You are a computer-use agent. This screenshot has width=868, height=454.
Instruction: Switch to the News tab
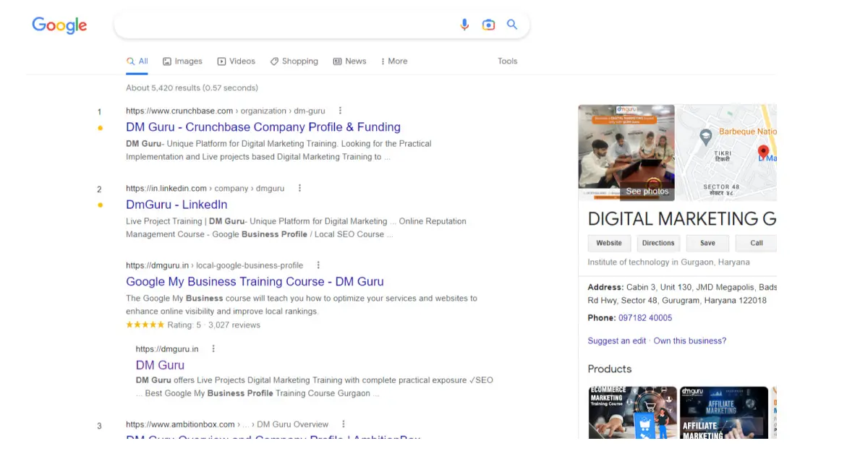click(x=349, y=61)
